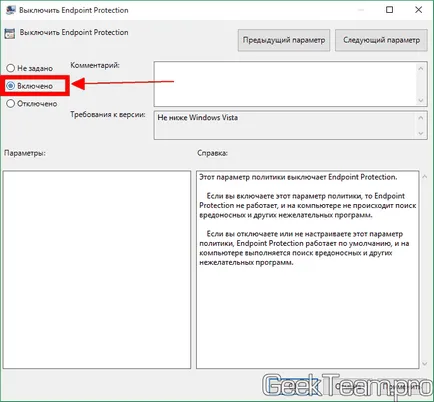Minimize the policy settings window
This screenshot has height=402, width=434.
[x=360, y=10]
